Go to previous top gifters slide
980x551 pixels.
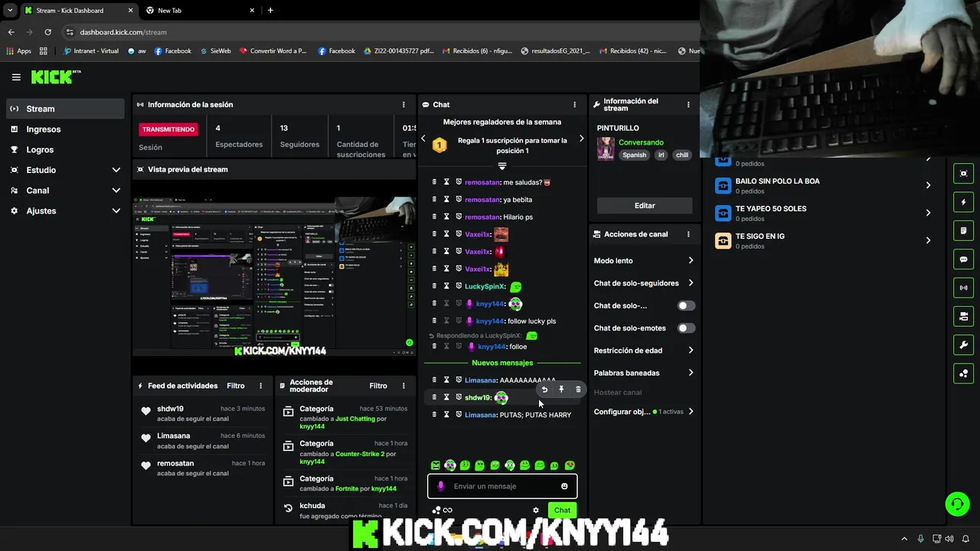tap(423, 139)
